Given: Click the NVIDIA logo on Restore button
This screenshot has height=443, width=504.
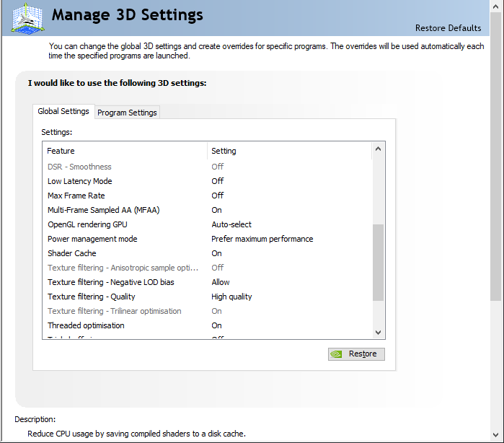Looking at the screenshot, I should point(336,354).
